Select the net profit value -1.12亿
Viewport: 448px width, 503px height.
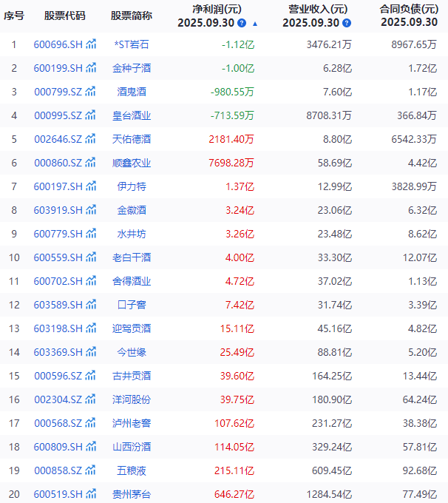click(238, 44)
